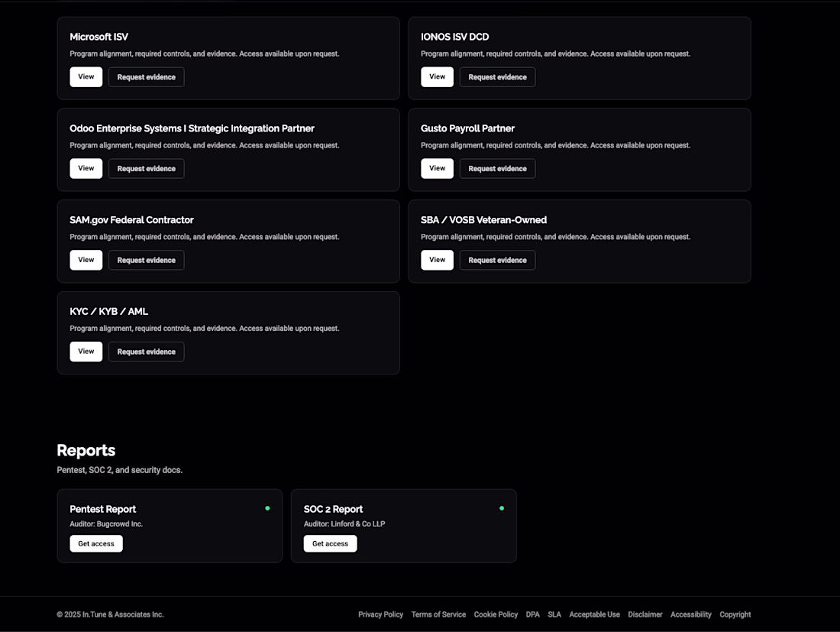Open the Terms of Service link
This screenshot has height=632, width=840.
[x=438, y=614]
